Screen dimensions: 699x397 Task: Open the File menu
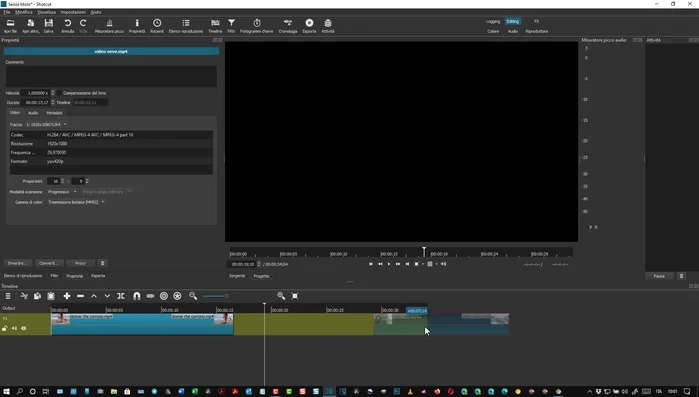pos(7,12)
